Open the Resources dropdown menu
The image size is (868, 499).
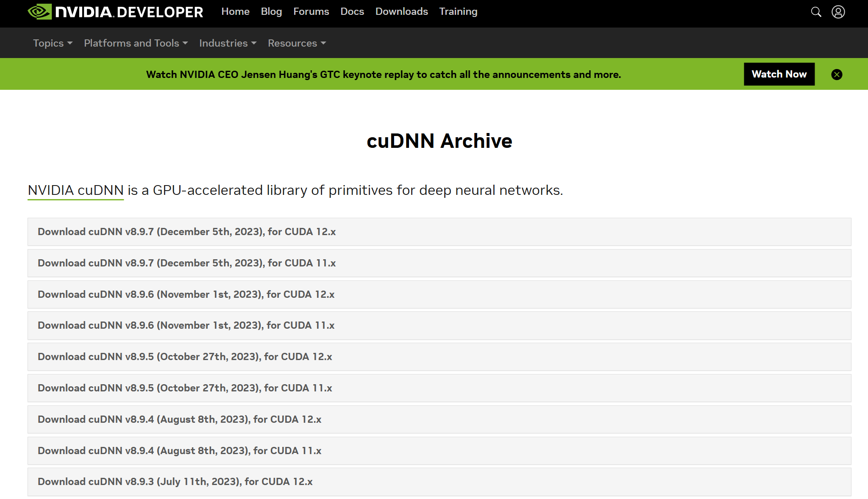point(297,43)
